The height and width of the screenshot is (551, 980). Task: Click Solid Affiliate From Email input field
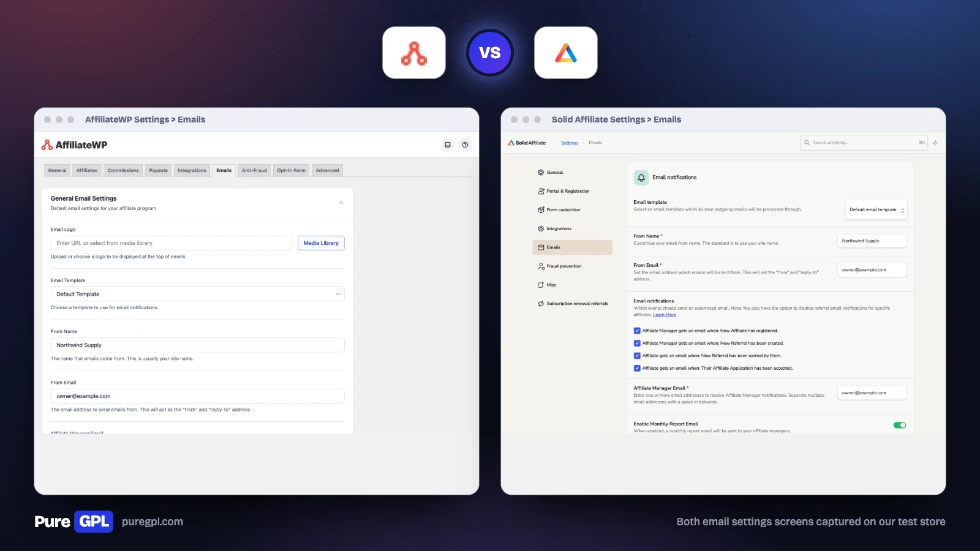872,270
